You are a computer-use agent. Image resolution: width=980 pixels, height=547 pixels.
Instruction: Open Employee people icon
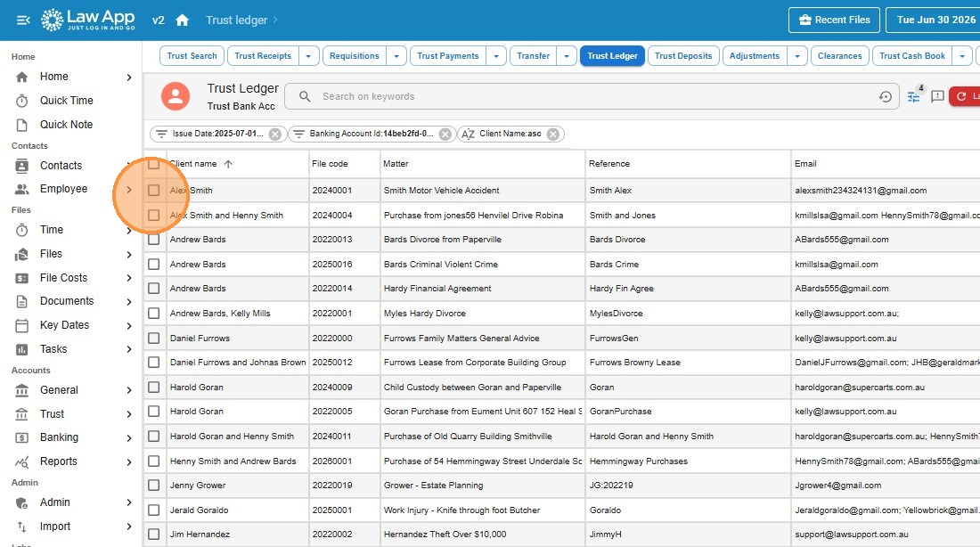22,189
